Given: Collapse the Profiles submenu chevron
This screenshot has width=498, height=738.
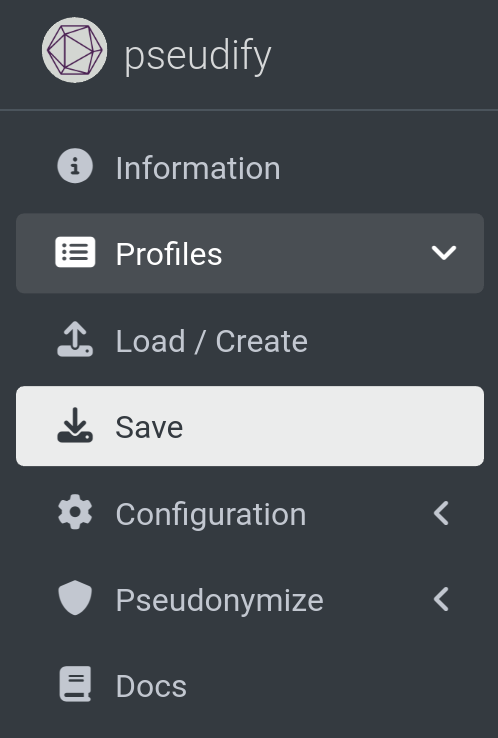Looking at the screenshot, I should coord(444,253).
